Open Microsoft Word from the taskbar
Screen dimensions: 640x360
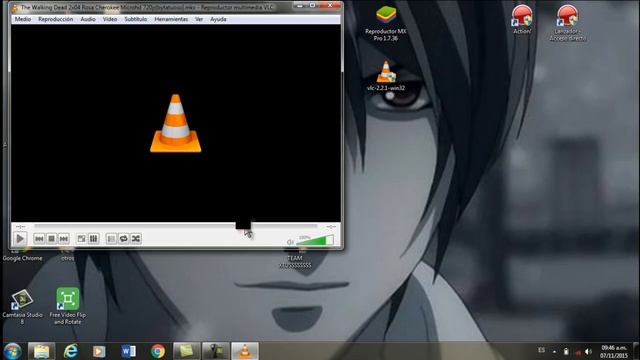pyautogui.click(x=129, y=351)
